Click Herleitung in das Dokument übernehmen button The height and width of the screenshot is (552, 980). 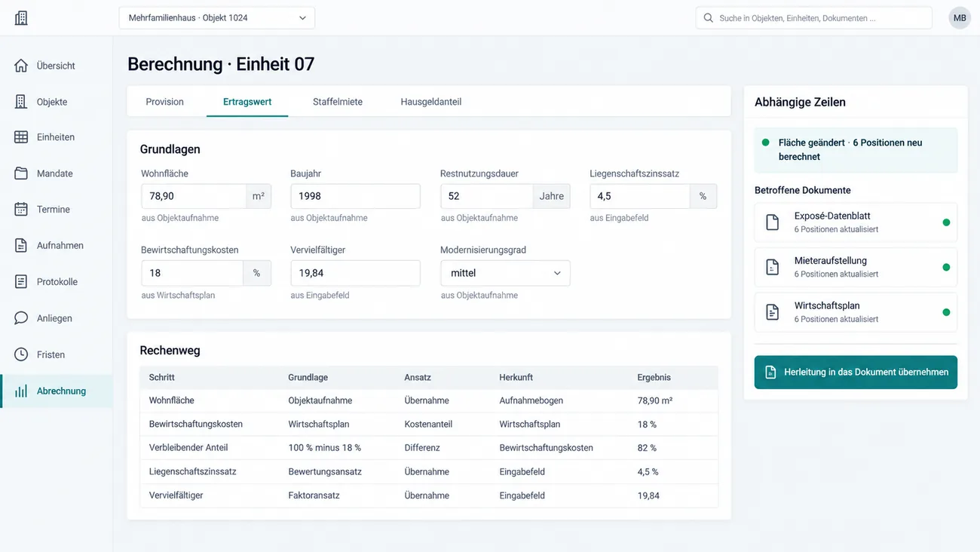point(856,373)
